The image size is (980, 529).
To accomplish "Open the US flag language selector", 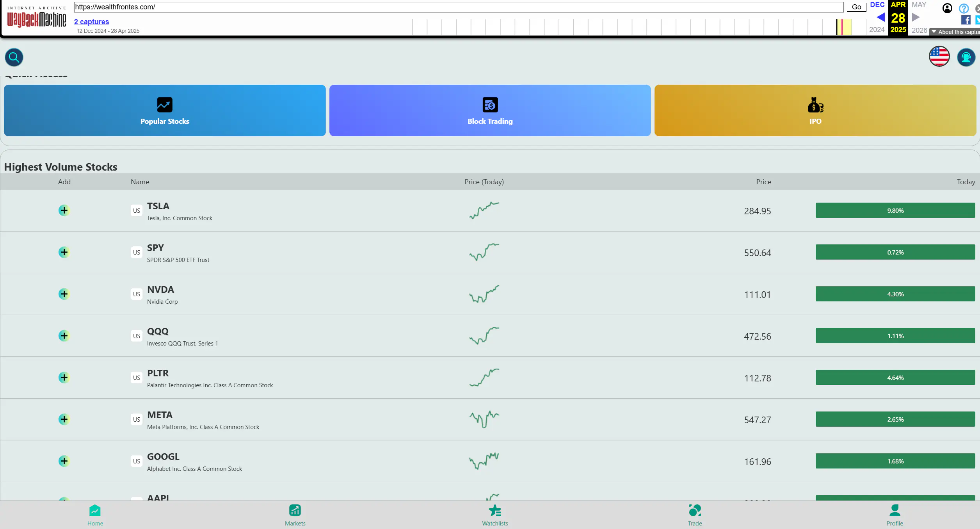I will click(x=939, y=57).
